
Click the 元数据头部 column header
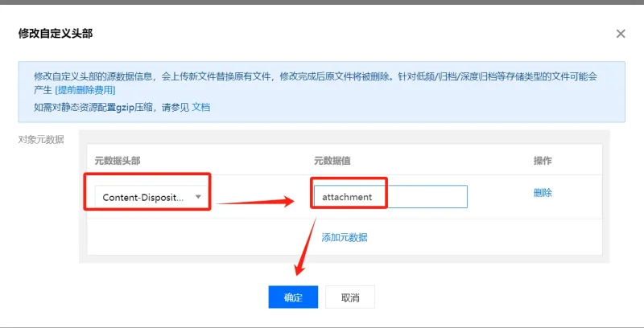coord(118,161)
